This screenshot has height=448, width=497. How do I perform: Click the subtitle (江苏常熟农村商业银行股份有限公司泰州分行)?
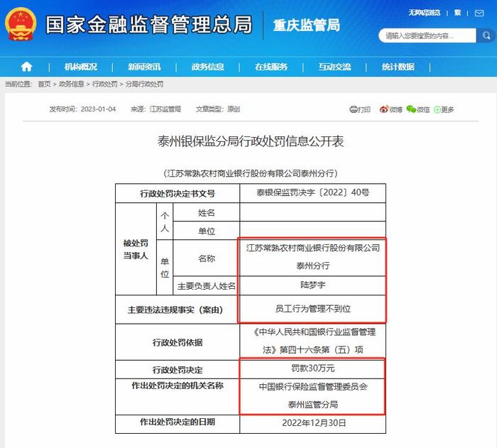[x=251, y=173]
